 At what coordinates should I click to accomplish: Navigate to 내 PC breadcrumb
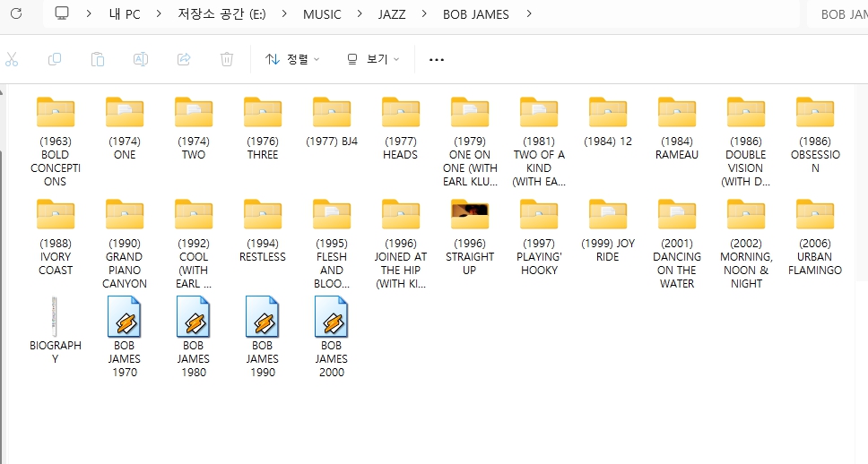coord(123,14)
